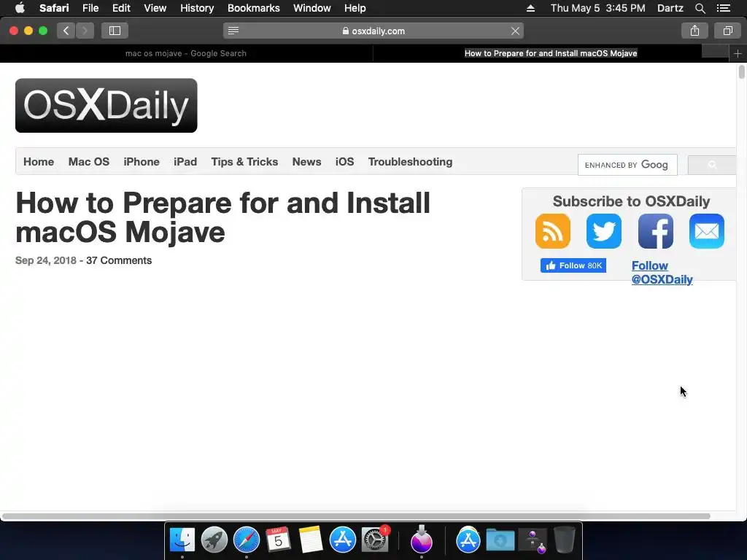Screen dimensions: 747x560
Task: Open the minimized window thumbnail in Dock
Action: pyautogui.click(x=533, y=540)
